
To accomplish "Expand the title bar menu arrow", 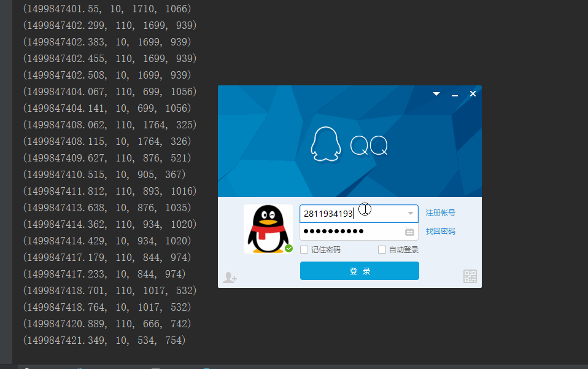I will coord(436,93).
